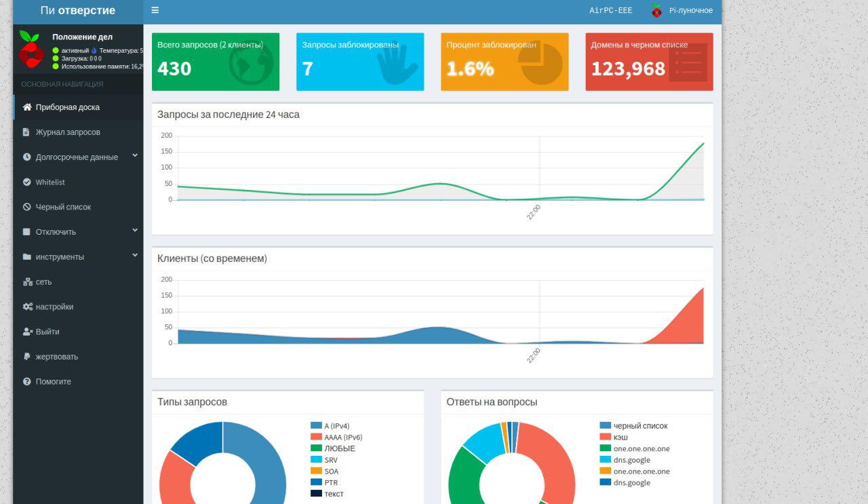
Task: Click Выйти to log out
Action: click(79, 332)
